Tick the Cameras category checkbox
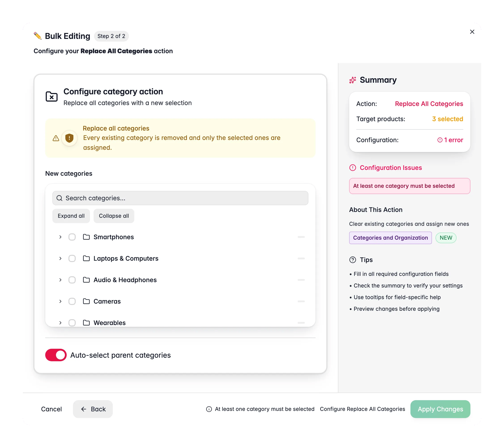 pyautogui.click(x=72, y=301)
